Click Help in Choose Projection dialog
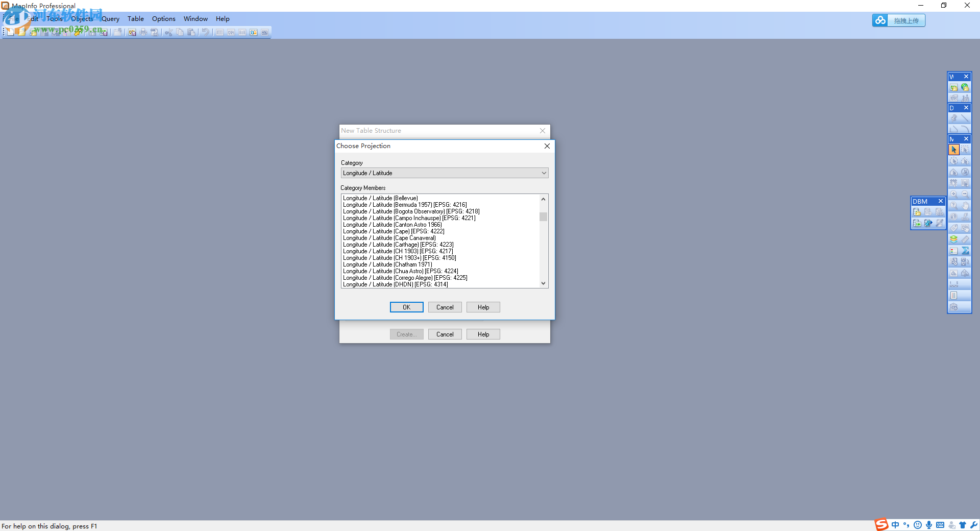 coord(483,307)
